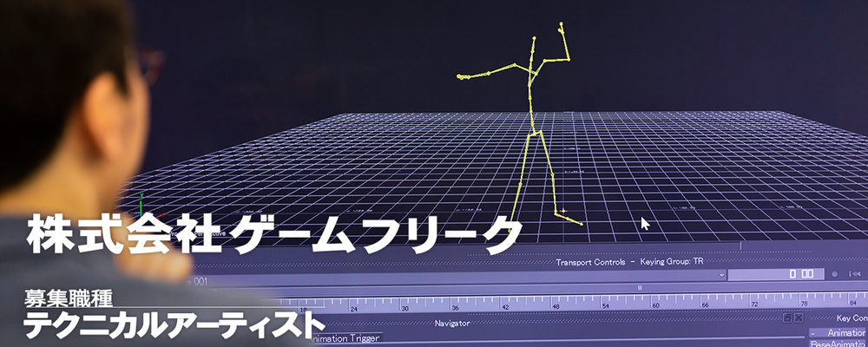Jump to start with the rewind button
The width and height of the screenshot is (868, 347).
854,274
